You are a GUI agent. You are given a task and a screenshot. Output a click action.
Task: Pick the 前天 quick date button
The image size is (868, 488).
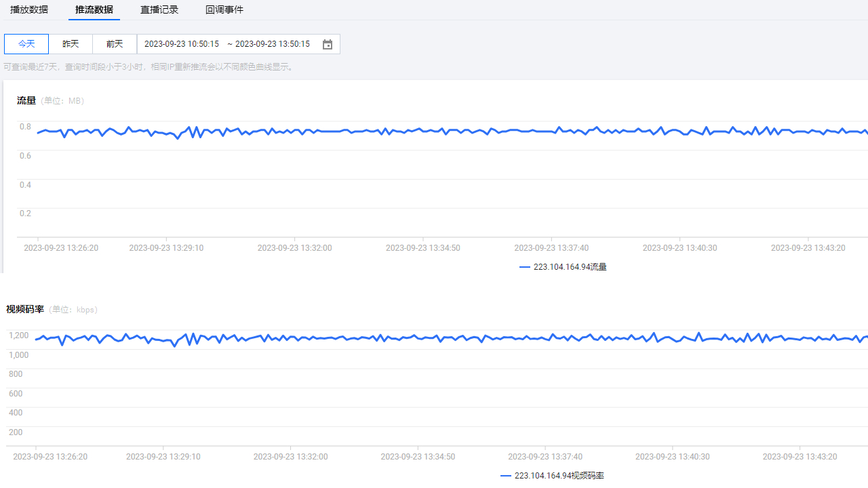pyautogui.click(x=115, y=44)
